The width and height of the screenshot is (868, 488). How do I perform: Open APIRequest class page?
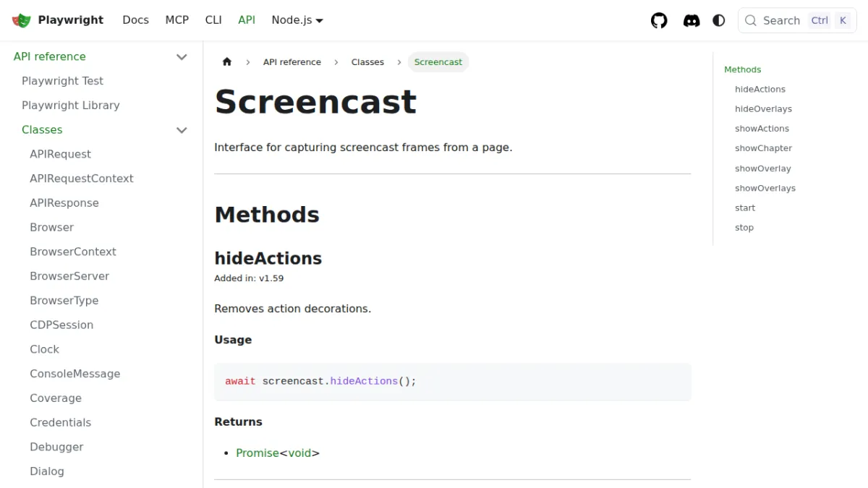point(60,154)
